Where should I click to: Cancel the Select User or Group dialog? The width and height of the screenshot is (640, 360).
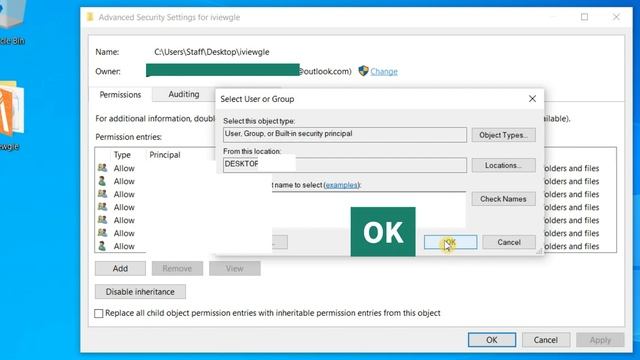point(509,242)
